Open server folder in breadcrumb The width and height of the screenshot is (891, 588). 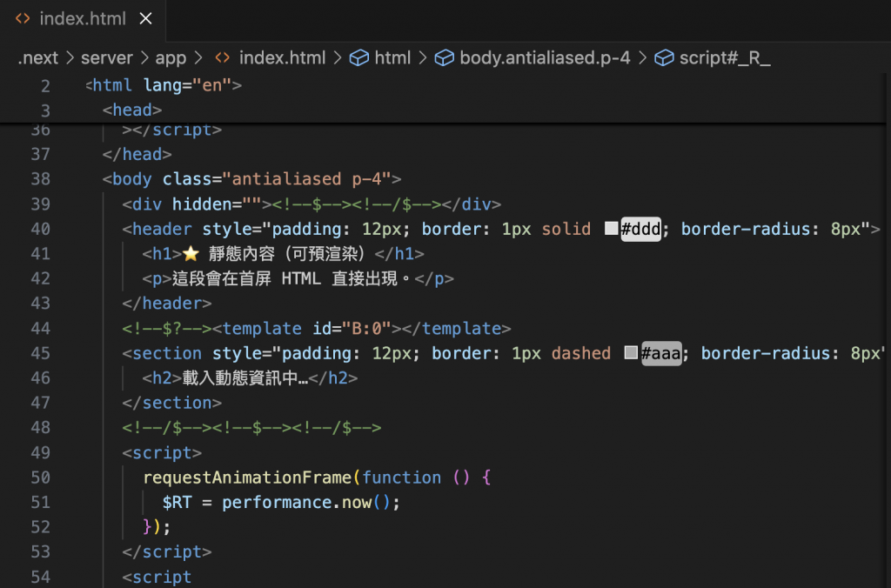click(x=107, y=57)
